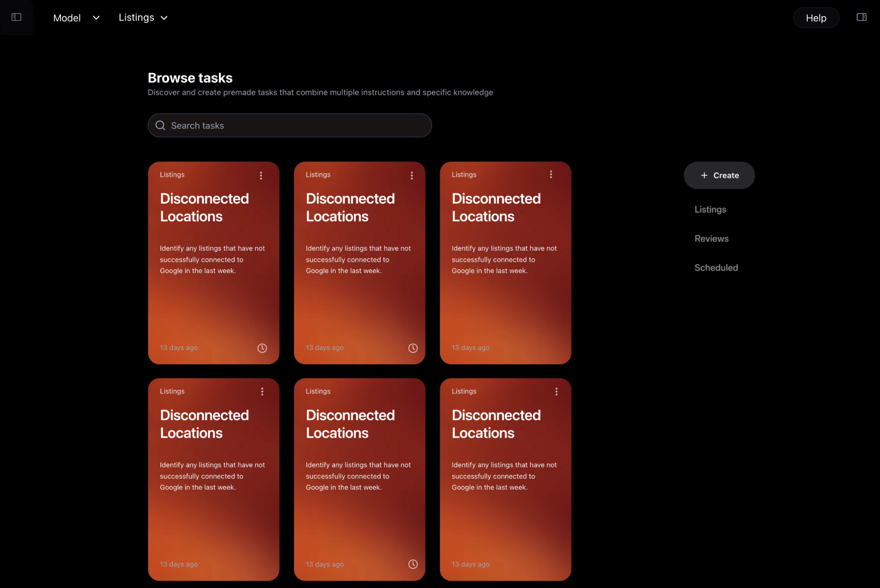This screenshot has height=588, width=880.
Task: Click the clock icon on the bottom-middle card
Action: [x=413, y=564]
